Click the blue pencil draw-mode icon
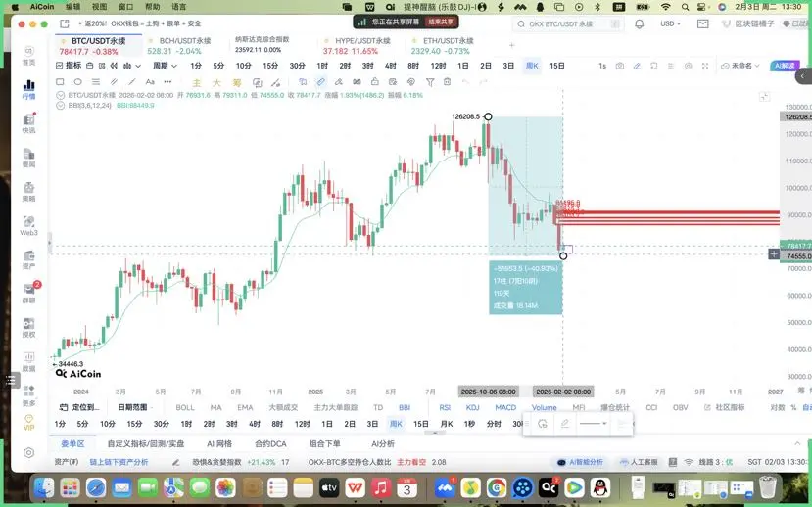Viewport: 812px width, 507px height. [x=637, y=66]
